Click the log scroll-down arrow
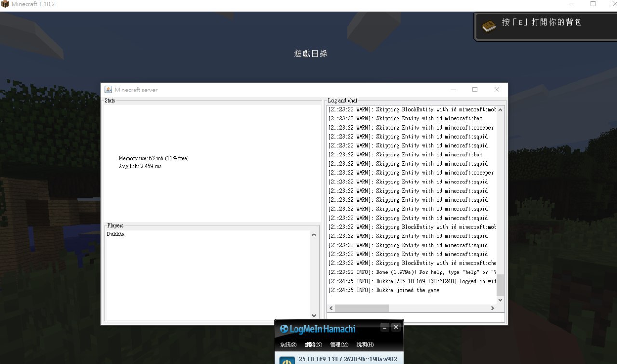The image size is (617, 364). tap(500, 300)
